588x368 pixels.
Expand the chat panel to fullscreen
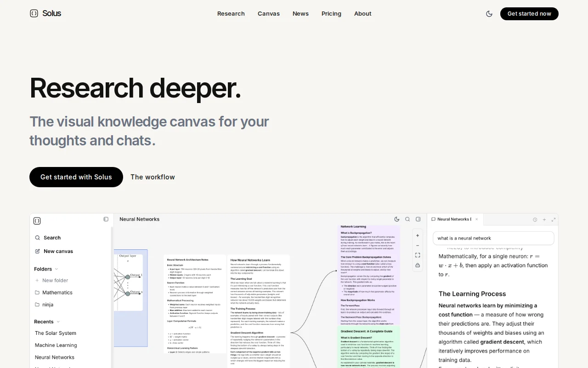coord(554,220)
